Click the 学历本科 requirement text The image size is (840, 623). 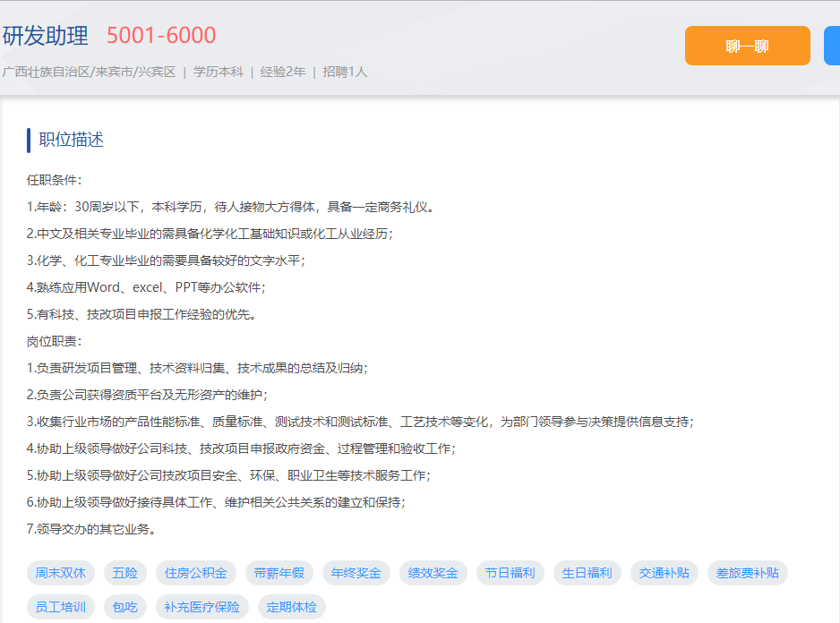218,72
